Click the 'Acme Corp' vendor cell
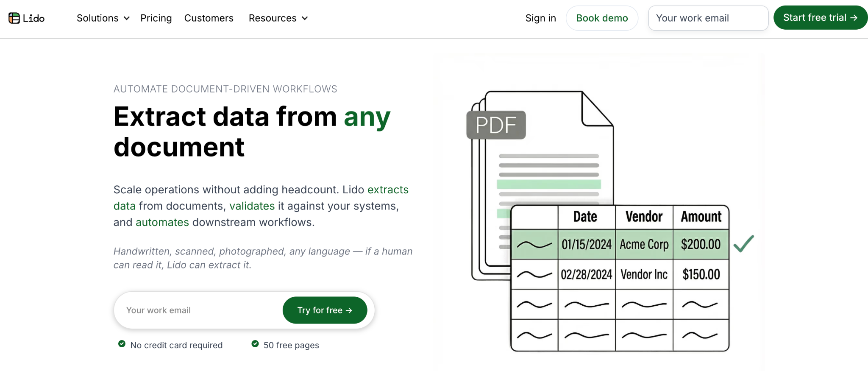 click(644, 245)
